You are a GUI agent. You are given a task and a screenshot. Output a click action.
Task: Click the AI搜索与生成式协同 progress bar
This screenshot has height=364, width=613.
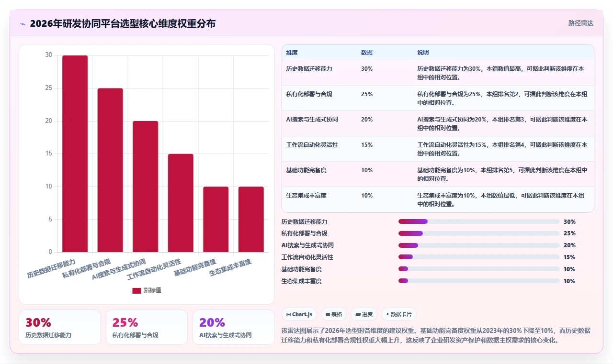coord(479,245)
